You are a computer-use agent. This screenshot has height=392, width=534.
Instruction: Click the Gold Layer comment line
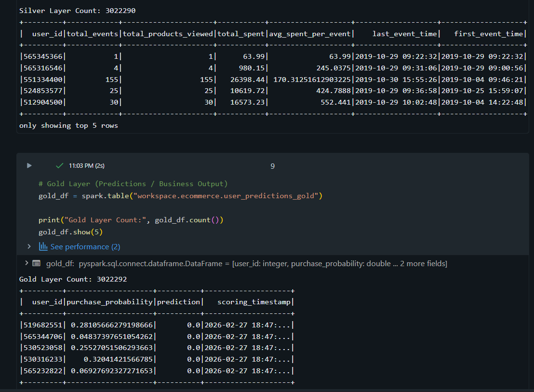(133, 184)
